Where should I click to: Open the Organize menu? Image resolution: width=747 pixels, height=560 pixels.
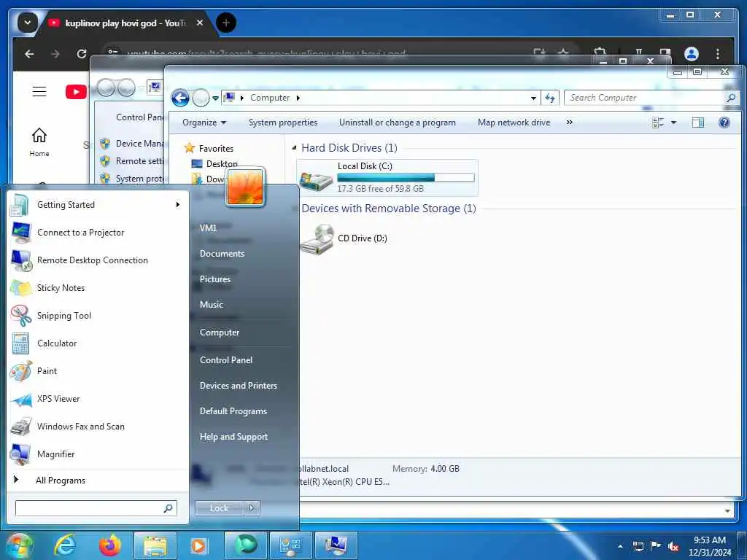click(204, 122)
